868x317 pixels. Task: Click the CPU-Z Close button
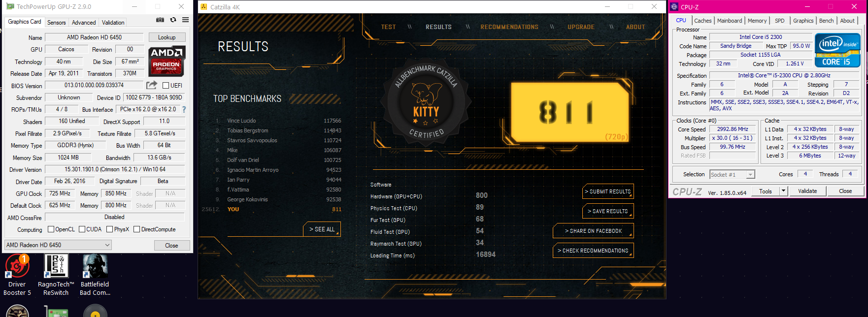pyautogui.click(x=845, y=191)
